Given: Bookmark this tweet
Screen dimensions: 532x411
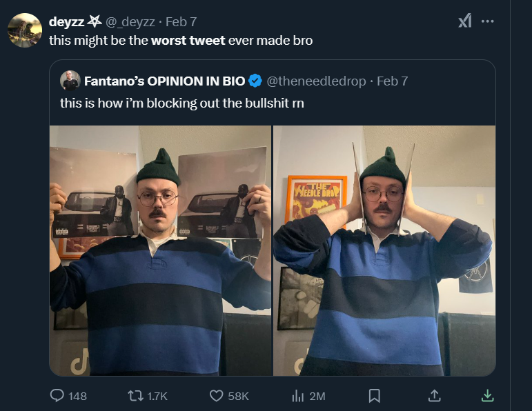Looking at the screenshot, I should 375,396.
